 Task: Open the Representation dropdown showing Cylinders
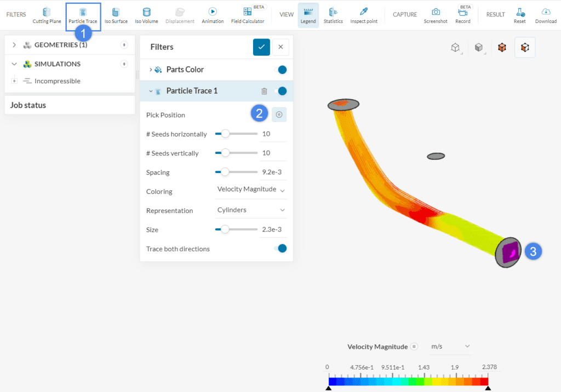pos(250,210)
